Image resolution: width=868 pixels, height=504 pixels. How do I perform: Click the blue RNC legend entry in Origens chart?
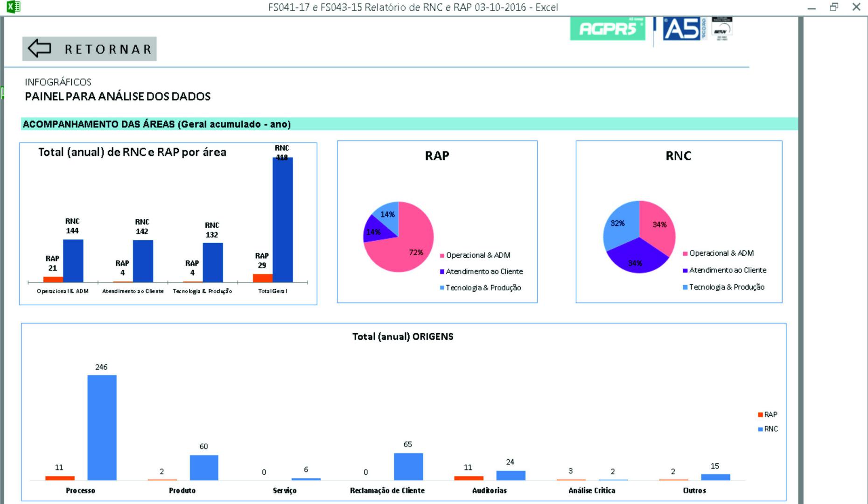click(x=768, y=429)
